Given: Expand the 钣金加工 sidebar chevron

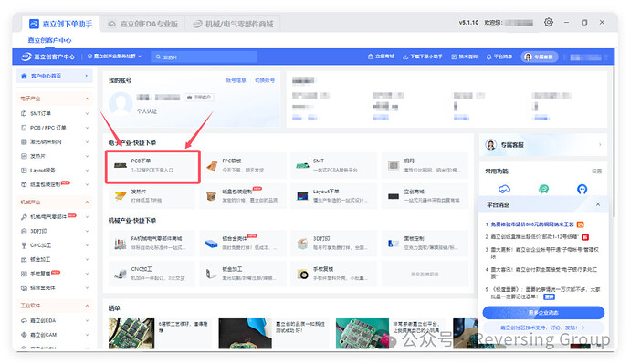Looking at the screenshot, I should 87,260.
